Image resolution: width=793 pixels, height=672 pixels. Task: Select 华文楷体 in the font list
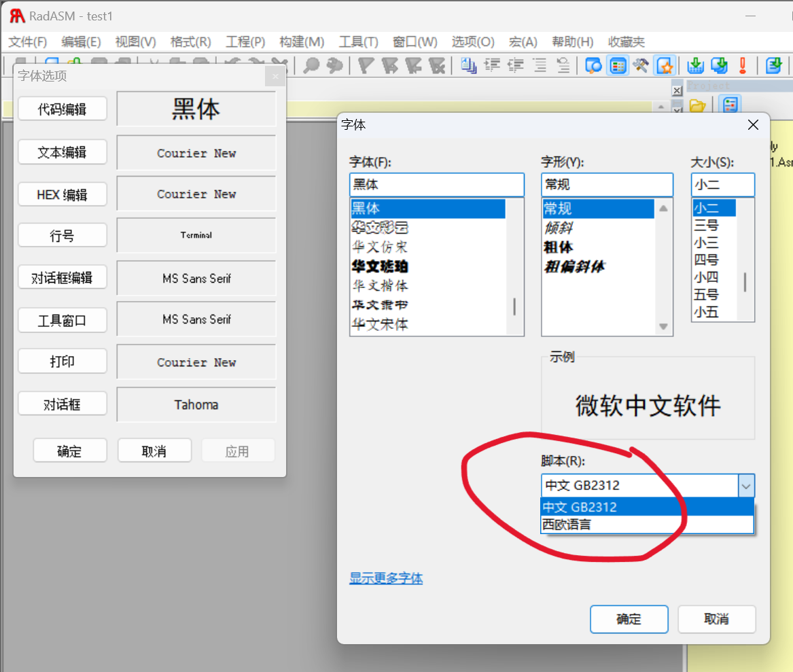coord(380,285)
